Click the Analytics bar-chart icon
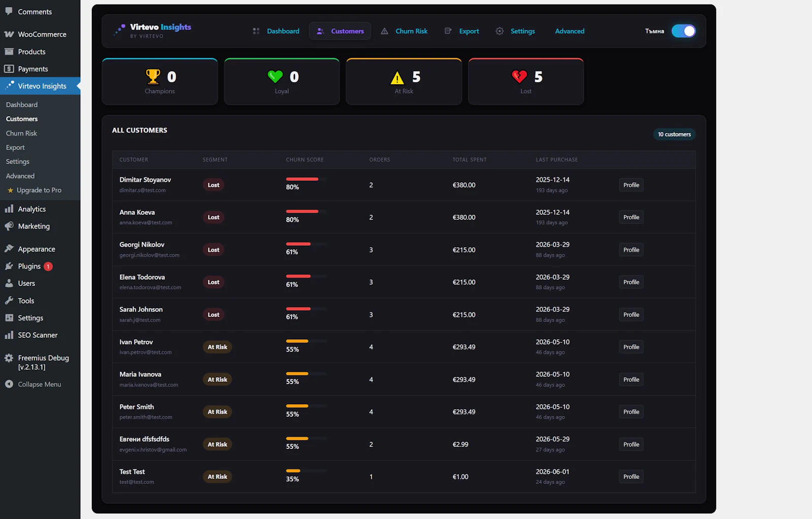 pyautogui.click(x=9, y=209)
